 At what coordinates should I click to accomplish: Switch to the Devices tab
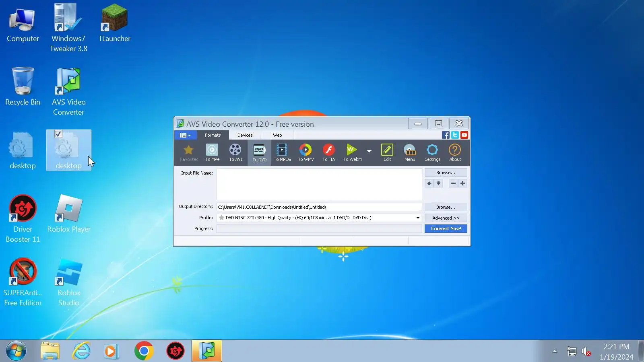tap(245, 135)
